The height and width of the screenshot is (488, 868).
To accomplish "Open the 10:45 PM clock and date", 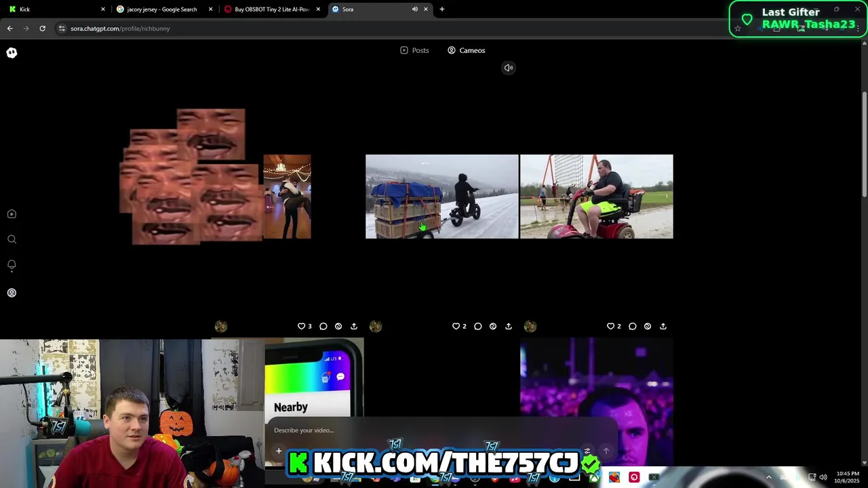I will coord(848,477).
